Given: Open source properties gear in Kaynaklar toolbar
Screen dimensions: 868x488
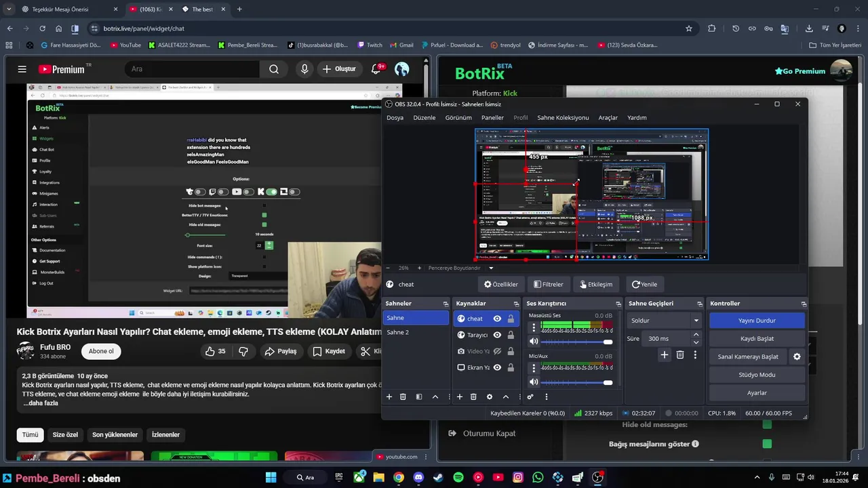Looking at the screenshot, I should 490,396.
